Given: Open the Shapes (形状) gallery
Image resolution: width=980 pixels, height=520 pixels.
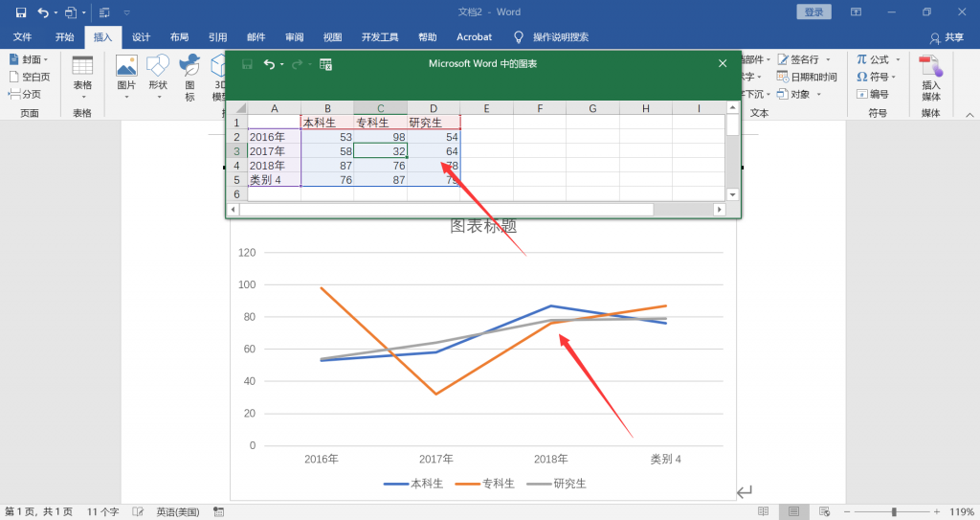Looking at the screenshot, I should click(x=158, y=78).
